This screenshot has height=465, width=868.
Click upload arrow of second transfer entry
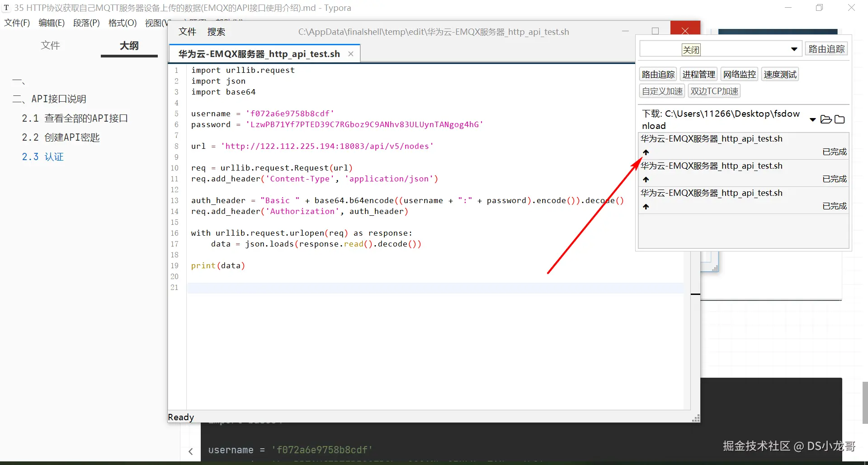(646, 180)
